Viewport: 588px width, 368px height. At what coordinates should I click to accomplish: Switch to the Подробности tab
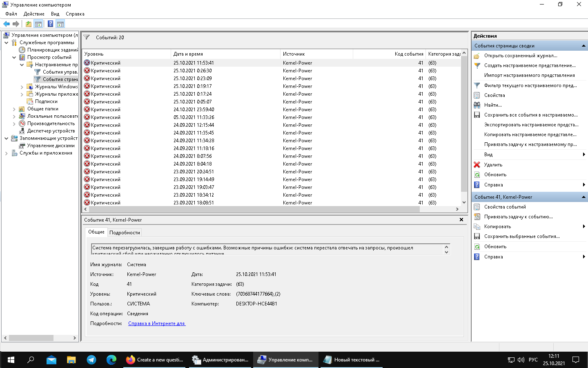pyautogui.click(x=125, y=233)
